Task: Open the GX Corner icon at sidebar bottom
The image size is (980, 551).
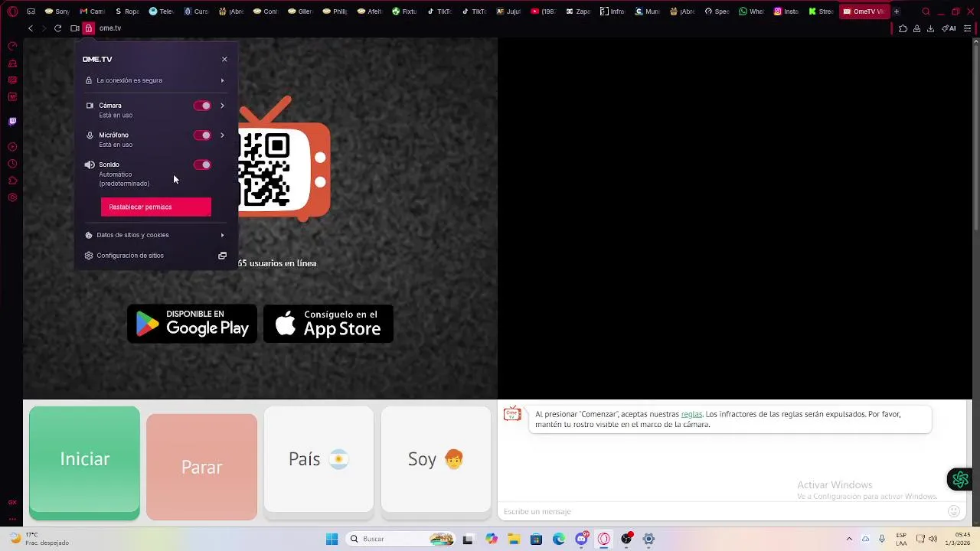Action: (x=12, y=503)
